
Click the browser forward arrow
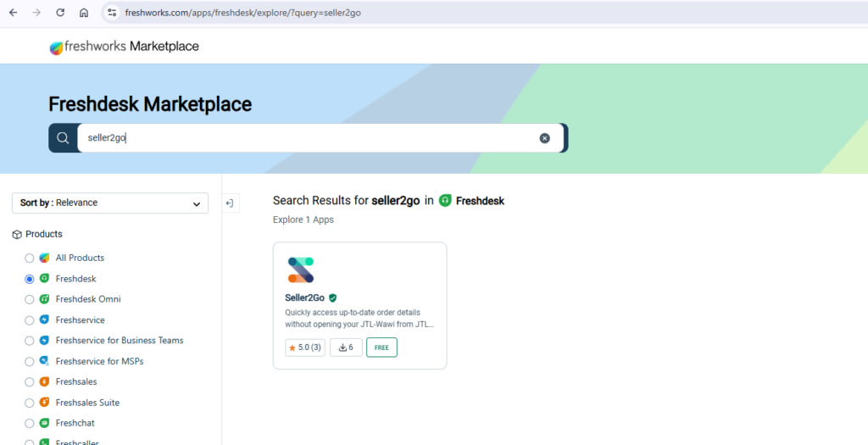36,12
